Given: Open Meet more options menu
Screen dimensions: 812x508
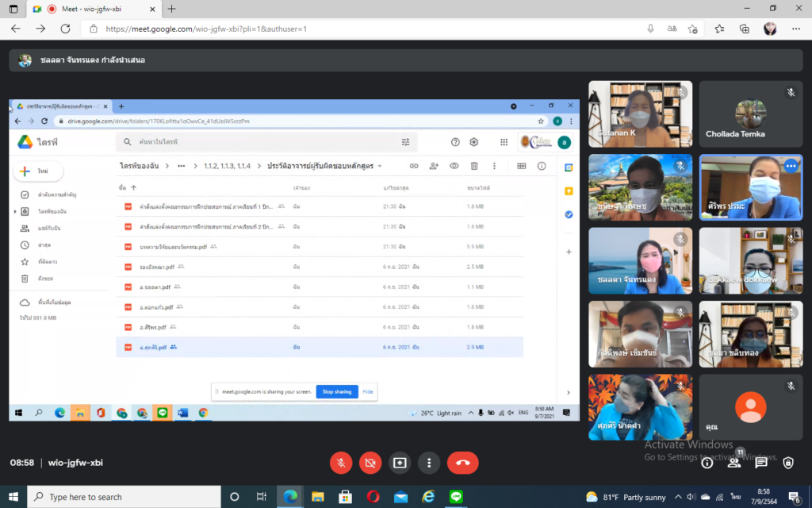Looking at the screenshot, I should tap(429, 463).
